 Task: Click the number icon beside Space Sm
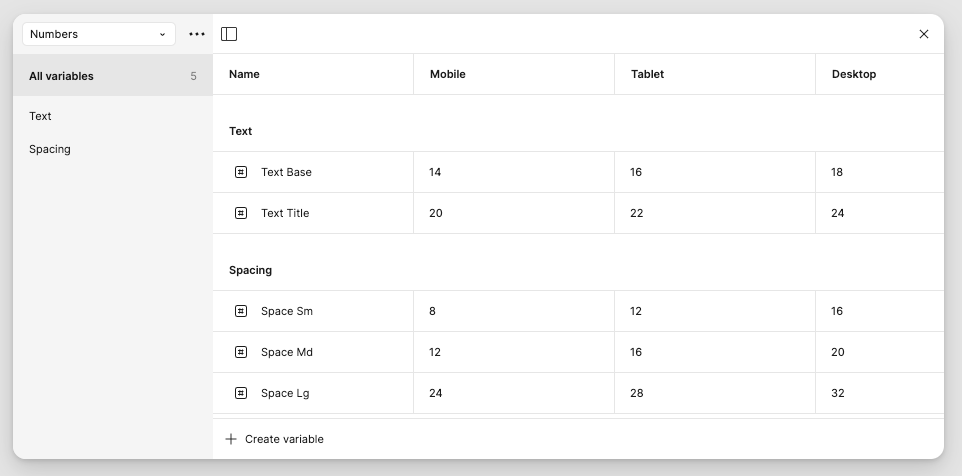click(x=241, y=311)
